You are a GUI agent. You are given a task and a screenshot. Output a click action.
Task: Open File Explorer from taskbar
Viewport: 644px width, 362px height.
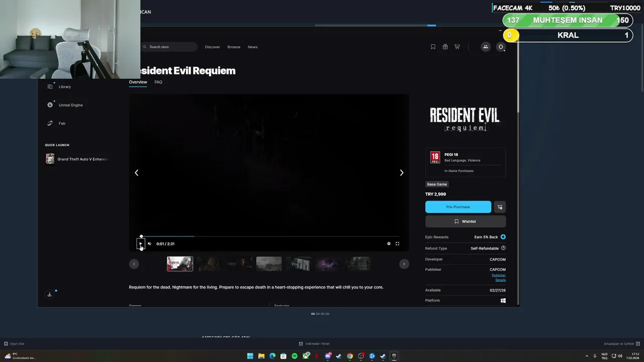(x=261, y=356)
